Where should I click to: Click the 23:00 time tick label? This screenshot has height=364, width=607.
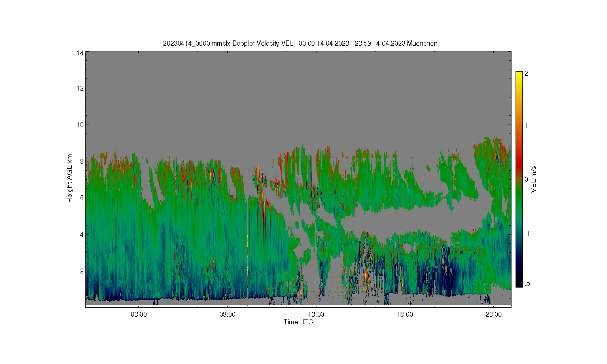tap(493, 315)
